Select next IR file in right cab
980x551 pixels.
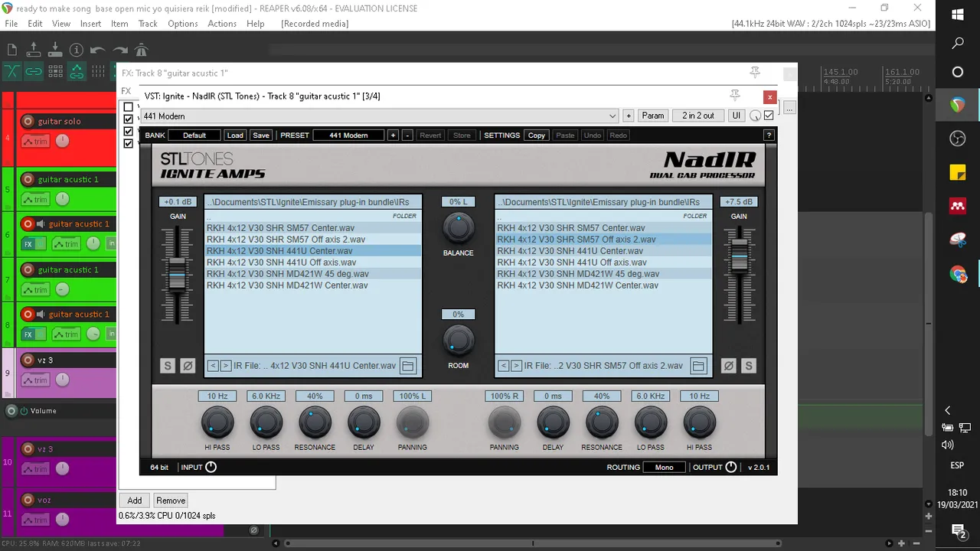tap(516, 366)
